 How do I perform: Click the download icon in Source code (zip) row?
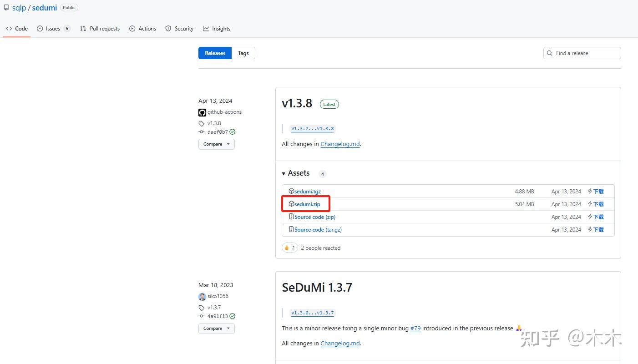click(x=590, y=217)
